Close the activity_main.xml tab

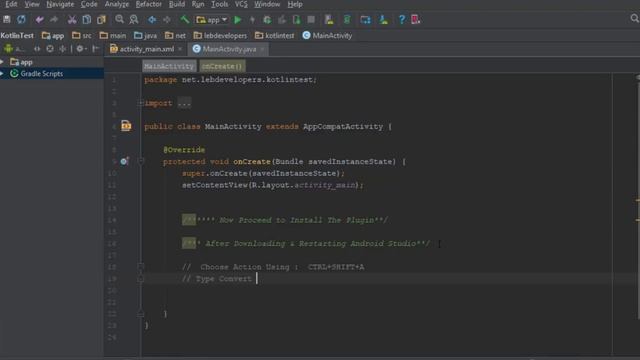(x=180, y=49)
